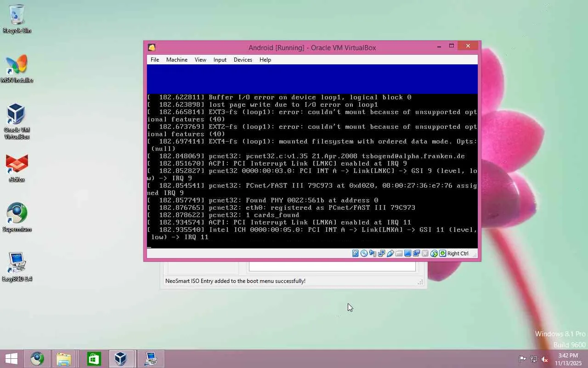Launch the Windows Store from taskbar
This screenshot has width=588, height=368.
pos(94,359)
